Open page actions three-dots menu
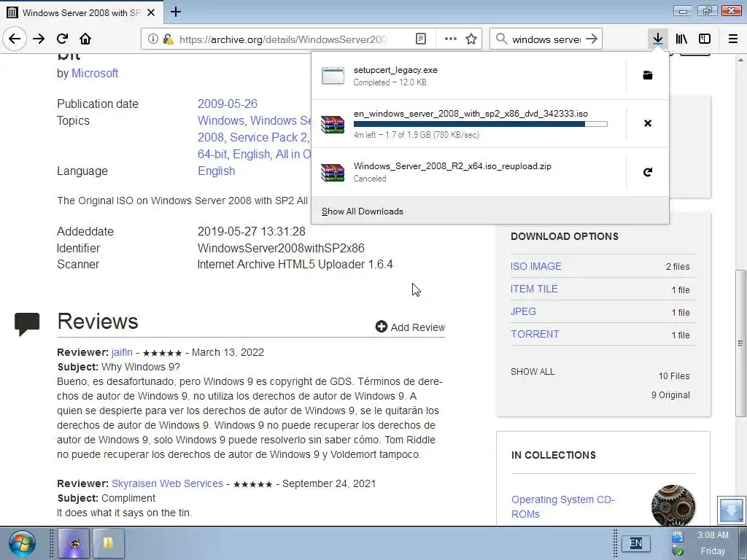This screenshot has height=560, width=747. click(x=450, y=39)
